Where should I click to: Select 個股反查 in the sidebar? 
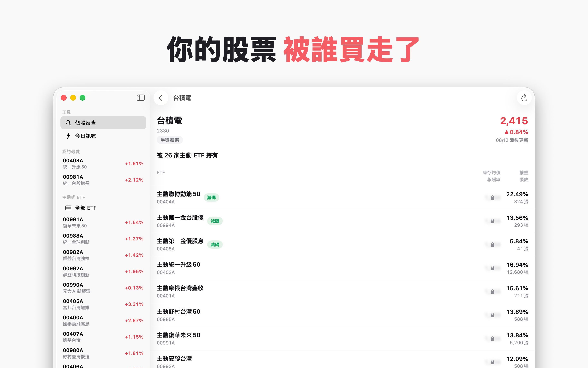coord(103,123)
